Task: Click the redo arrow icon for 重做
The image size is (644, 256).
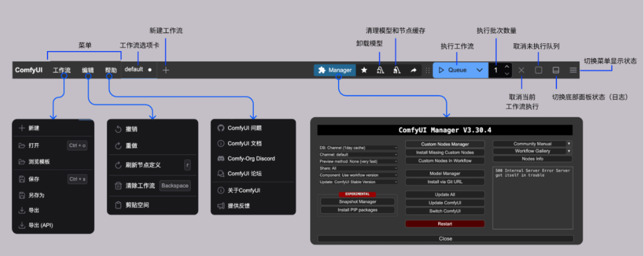Action: coord(118,145)
